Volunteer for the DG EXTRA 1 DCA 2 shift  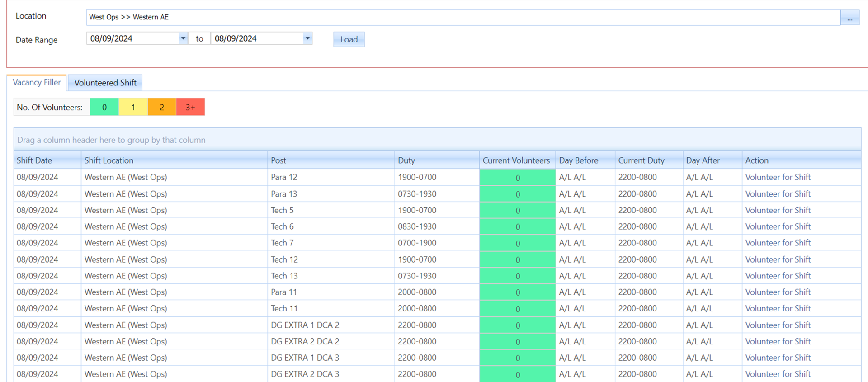(778, 325)
